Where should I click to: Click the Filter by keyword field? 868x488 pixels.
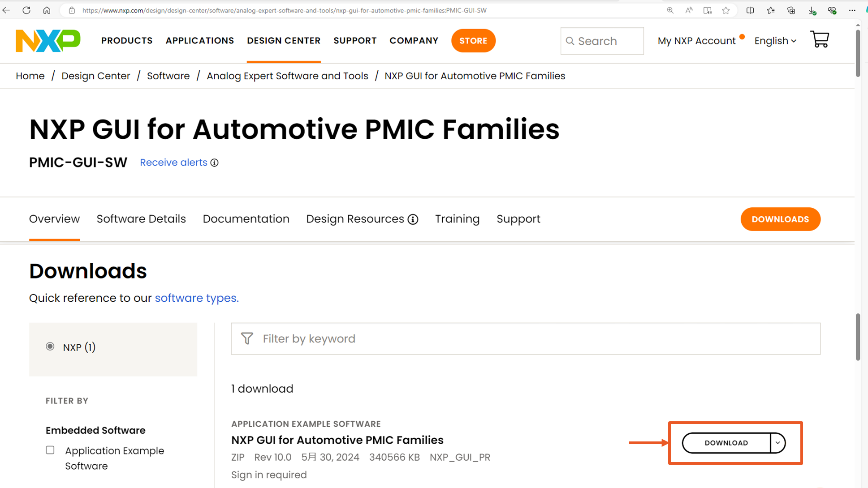click(x=525, y=339)
